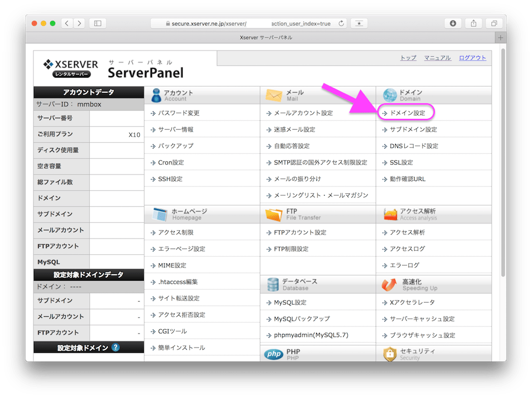Open サーバーキャッシュ設定
Screen dimensions: 532x398
coord(422,319)
